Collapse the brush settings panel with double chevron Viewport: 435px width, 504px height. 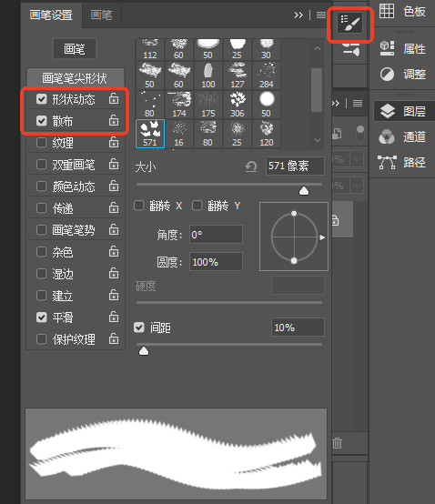pos(298,15)
